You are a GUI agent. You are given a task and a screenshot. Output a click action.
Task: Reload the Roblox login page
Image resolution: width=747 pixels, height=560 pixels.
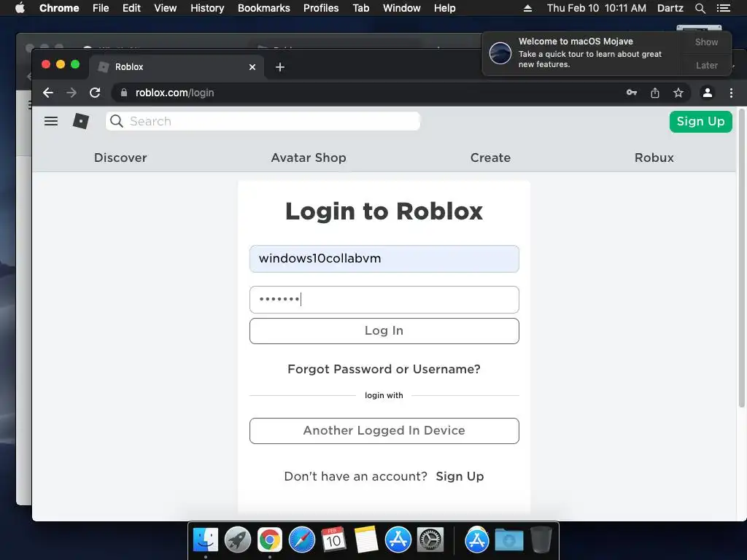(95, 93)
